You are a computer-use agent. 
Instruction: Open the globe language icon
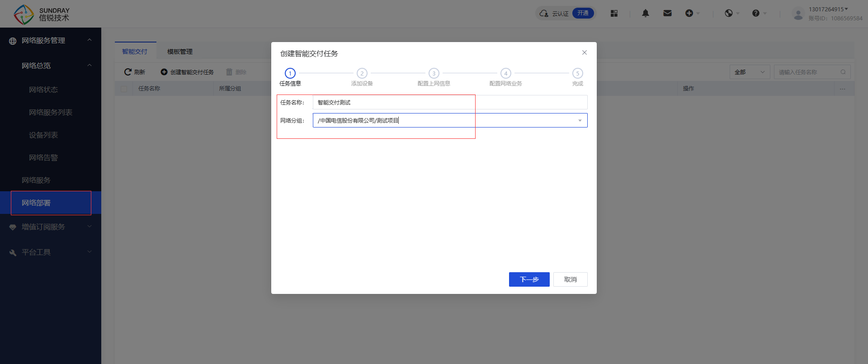[x=729, y=14]
